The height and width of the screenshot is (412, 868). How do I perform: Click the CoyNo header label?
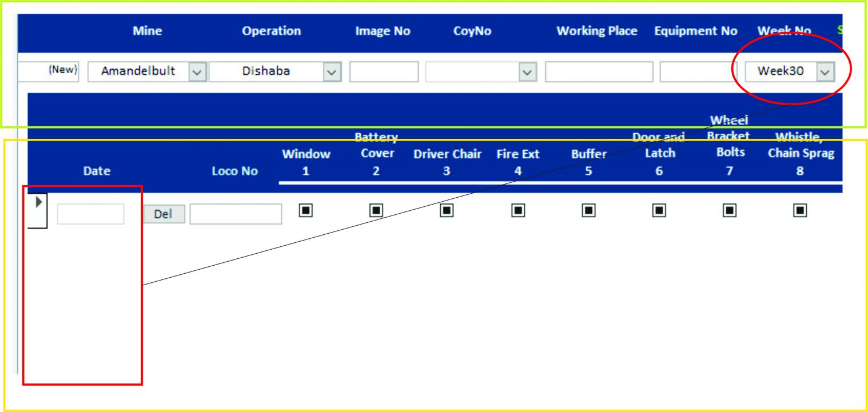(472, 31)
